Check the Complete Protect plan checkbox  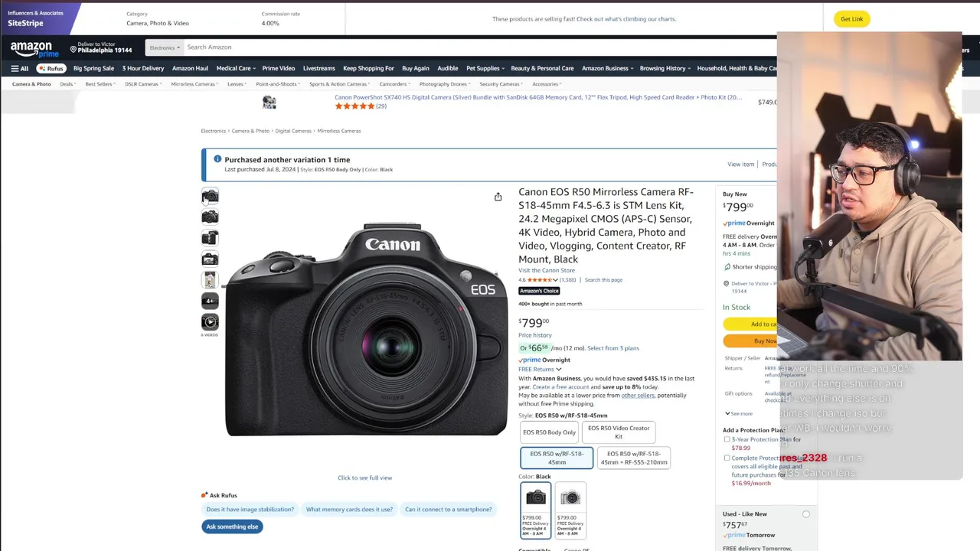[727, 458]
